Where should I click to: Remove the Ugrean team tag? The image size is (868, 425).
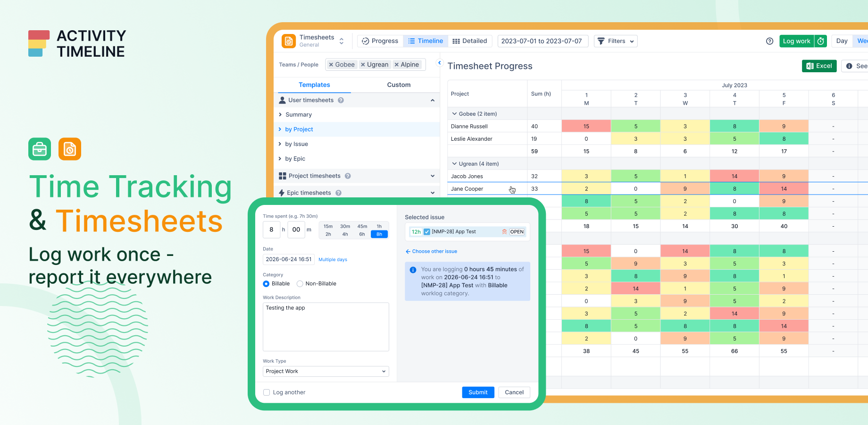point(363,65)
